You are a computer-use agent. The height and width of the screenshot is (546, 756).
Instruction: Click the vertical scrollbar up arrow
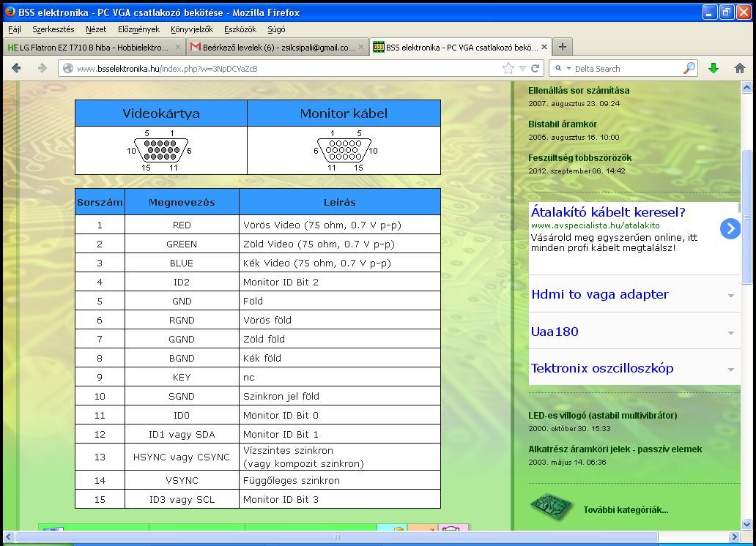pyautogui.click(x=746, y=87)
